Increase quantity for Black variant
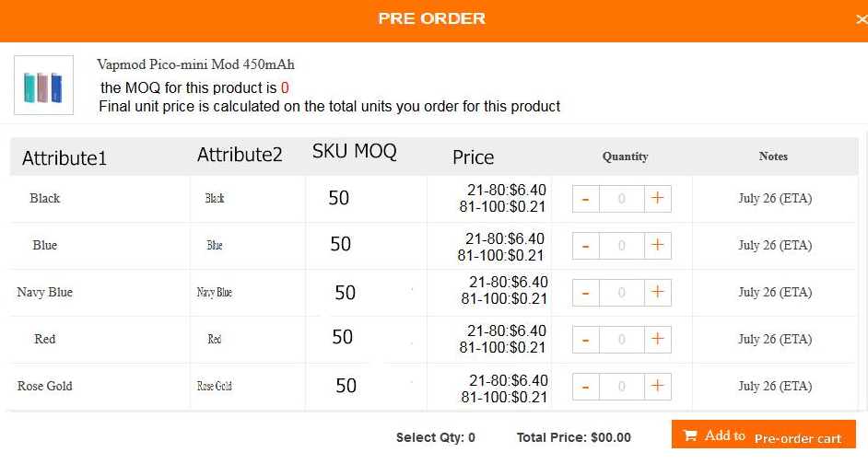The width and height of the screenshot is (868, 464). [658, 199]
